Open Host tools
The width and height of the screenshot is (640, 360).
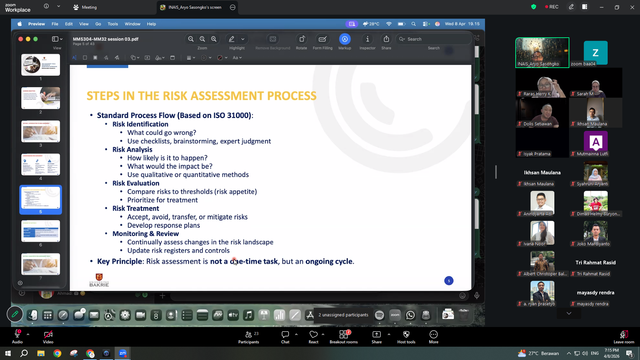click(406, 337)
